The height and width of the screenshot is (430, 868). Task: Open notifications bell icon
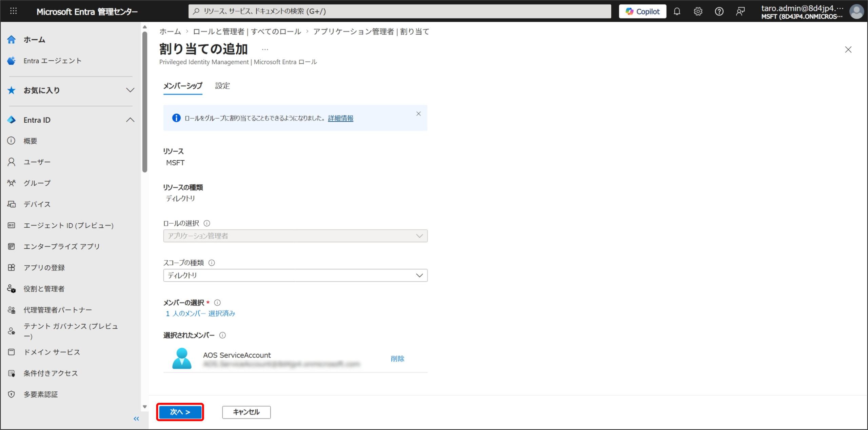677,12
